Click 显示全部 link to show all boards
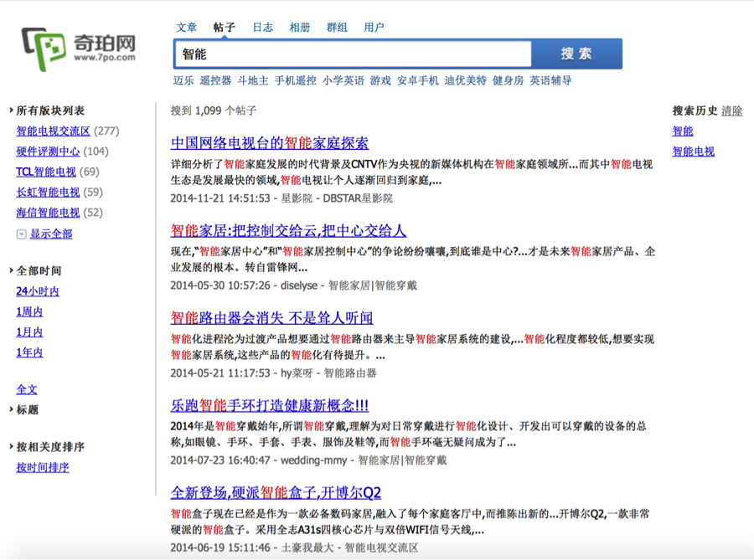The image size is (754, 560). click(51, 234)
